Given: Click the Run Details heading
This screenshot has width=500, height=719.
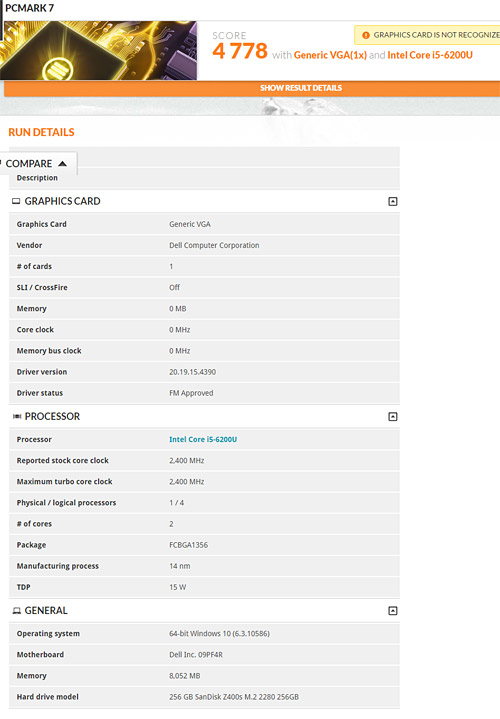Looking at the screenshot, I should (41, 132).
